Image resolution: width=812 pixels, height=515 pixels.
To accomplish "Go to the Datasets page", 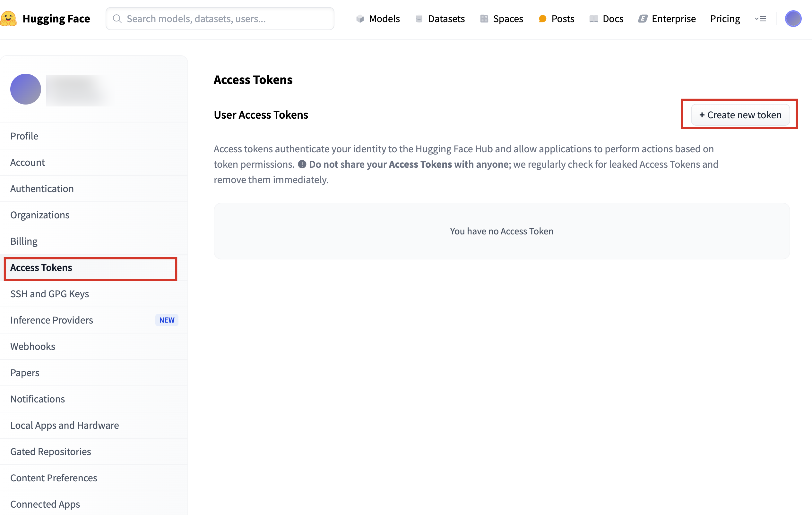I will pos(440,19).
